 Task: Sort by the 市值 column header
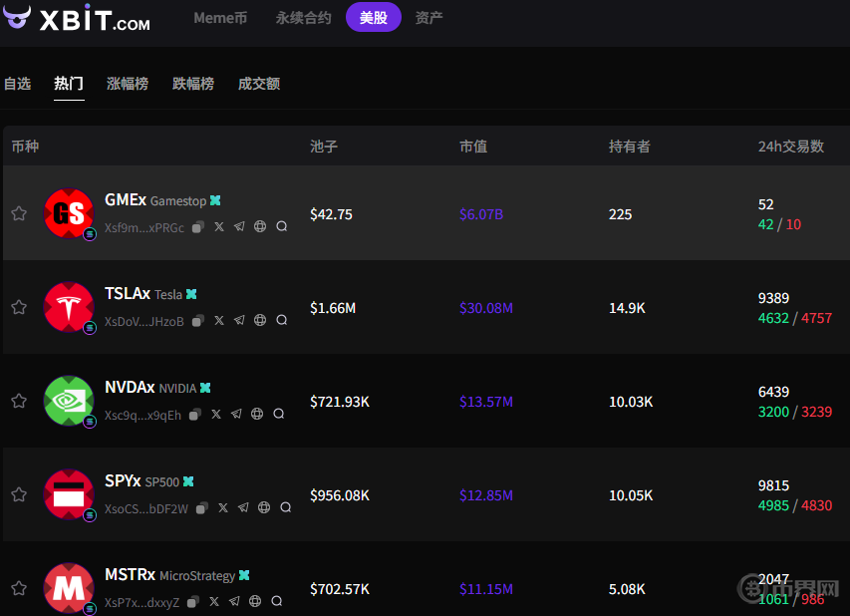473,147
